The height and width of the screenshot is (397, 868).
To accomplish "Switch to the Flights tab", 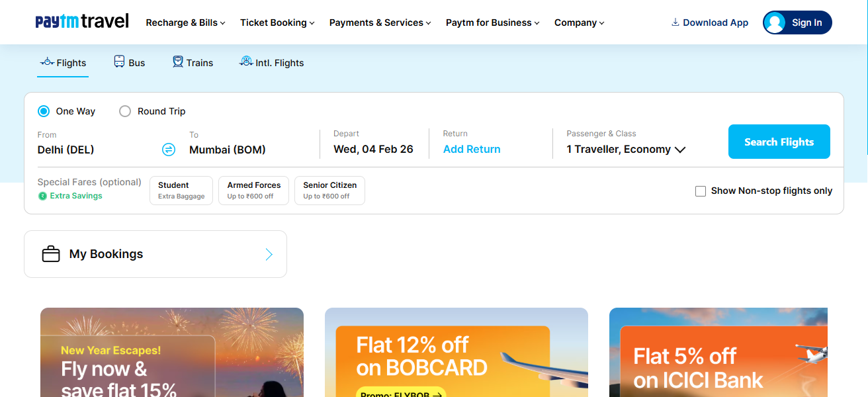I will click(x=62, y=62).
